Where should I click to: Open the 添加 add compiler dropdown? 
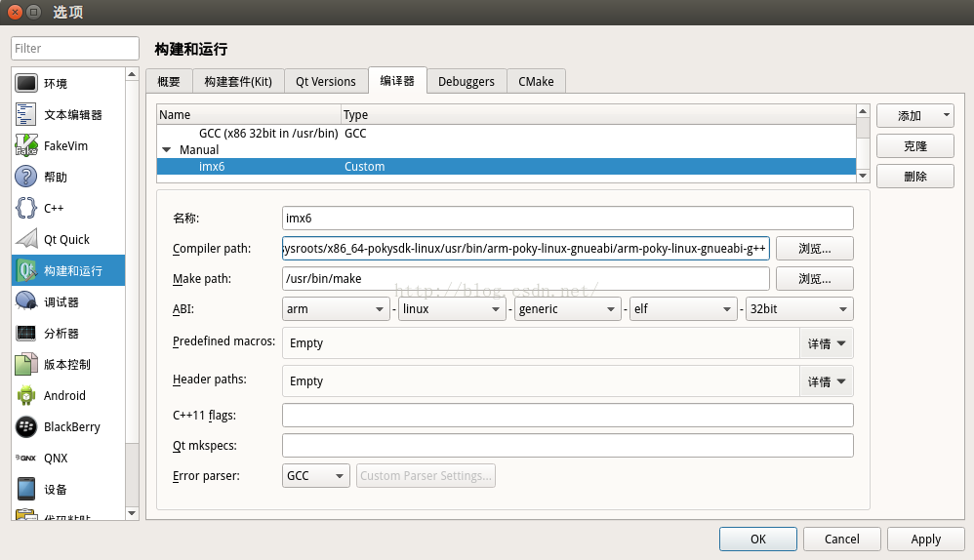coord(915,115)
